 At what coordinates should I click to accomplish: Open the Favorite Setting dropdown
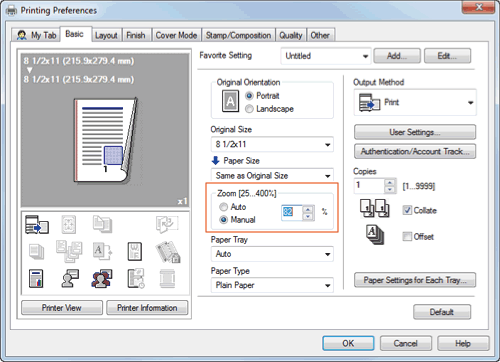pos(326,56)
